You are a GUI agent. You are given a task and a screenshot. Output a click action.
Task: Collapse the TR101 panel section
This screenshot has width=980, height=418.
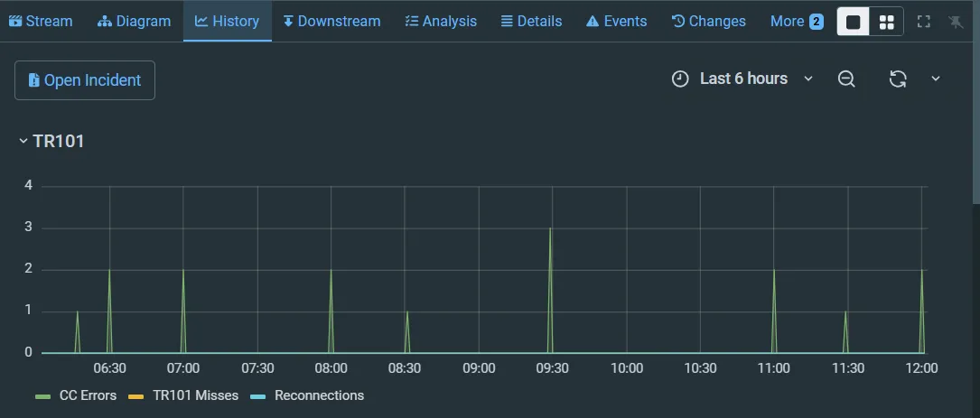point(51,141)
